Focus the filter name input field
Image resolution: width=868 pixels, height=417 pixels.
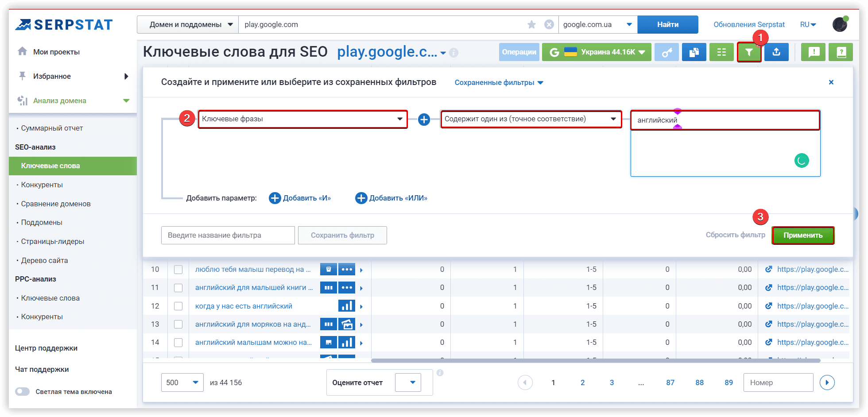point(228,236)
